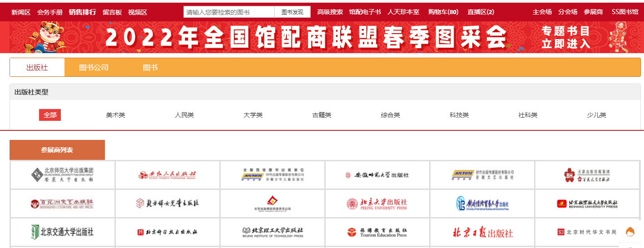Viewport: 644px width, 248px height.
Task: Select 北京日报出版社 publisher logo
Action: (482, 233)
